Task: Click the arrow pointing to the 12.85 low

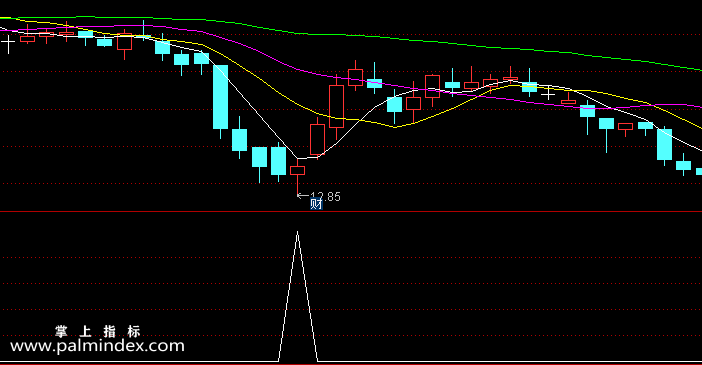Action: [303, 196]
